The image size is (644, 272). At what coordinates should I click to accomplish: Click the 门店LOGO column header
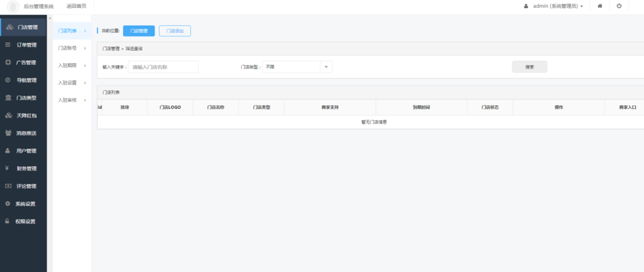tap(170, 107)
